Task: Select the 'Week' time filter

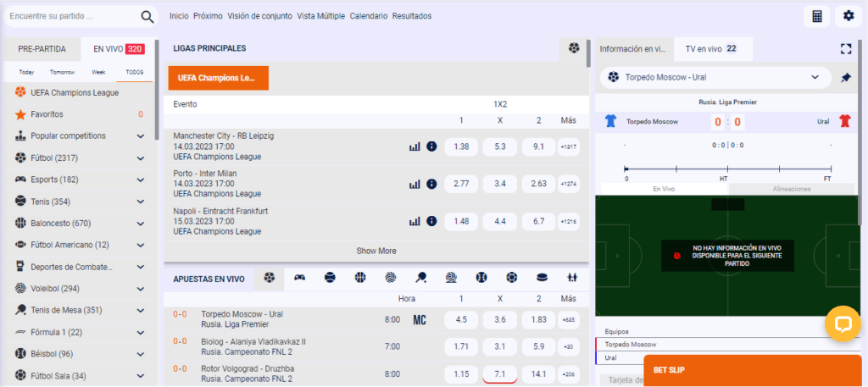Action: pyautogui.click(x=98, y=72)
